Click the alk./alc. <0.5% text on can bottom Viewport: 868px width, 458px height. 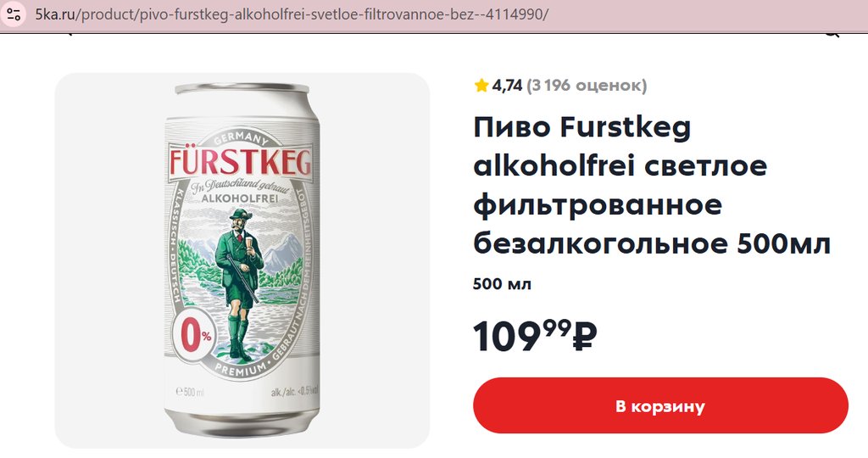point(293,392)
